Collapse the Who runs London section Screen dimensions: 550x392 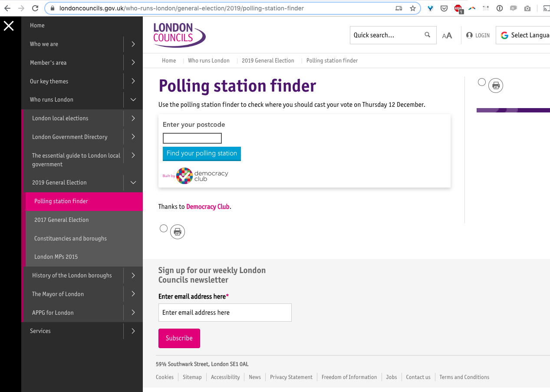[x=133, y=100]
